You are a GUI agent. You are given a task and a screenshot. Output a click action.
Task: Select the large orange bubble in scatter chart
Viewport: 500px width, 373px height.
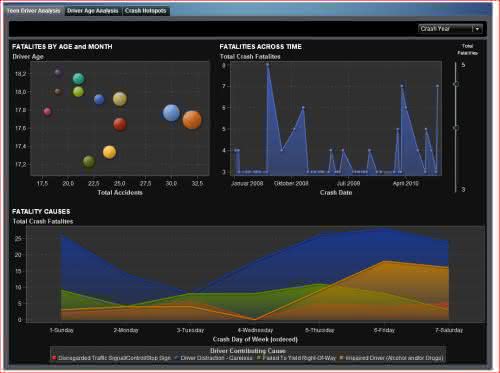click(192, 120)
